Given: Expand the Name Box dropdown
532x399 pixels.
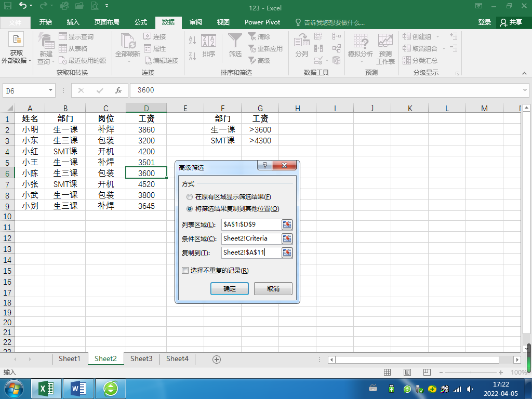Looking at the screenshot, I should pos(50,90).
